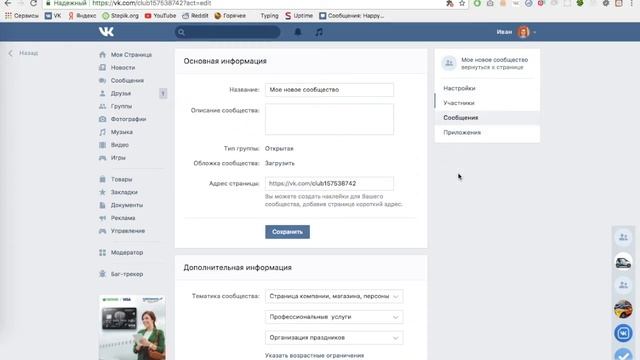Open Игры in left sidebar
Image resolution: width=640 pixels, height=360 pixels.
[x=118, y=158]
